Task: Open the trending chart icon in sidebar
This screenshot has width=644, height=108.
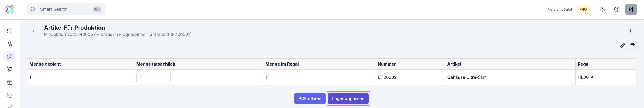Action: (10, 106)
